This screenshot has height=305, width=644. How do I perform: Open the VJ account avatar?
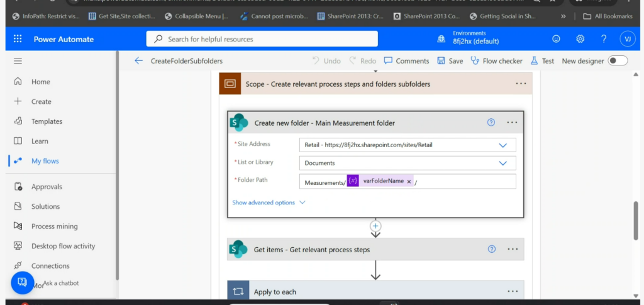click(x=627, y=39)
